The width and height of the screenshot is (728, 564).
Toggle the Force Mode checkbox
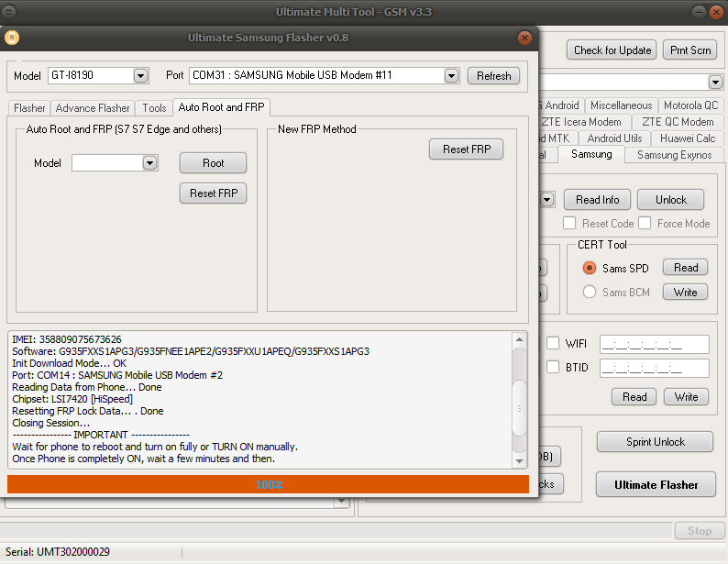[645, 223]
